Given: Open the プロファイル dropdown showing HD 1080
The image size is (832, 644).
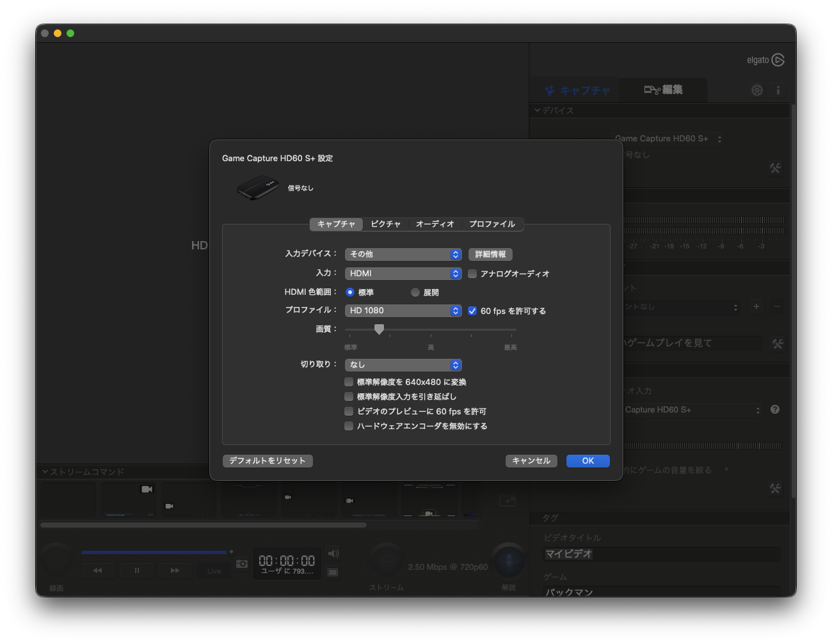Looking at the screenshot, I should click(x=403, y=311).
